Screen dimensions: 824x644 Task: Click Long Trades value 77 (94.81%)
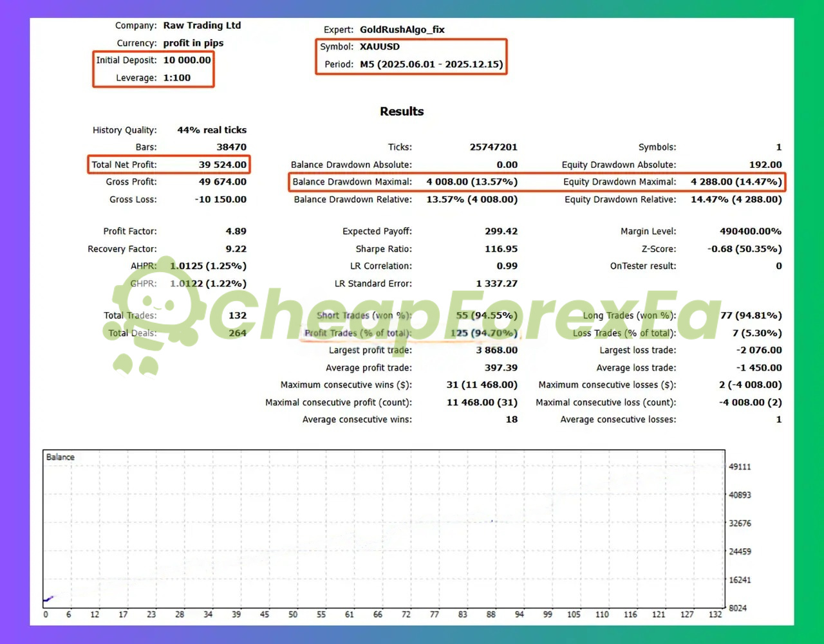coord(751,316)
